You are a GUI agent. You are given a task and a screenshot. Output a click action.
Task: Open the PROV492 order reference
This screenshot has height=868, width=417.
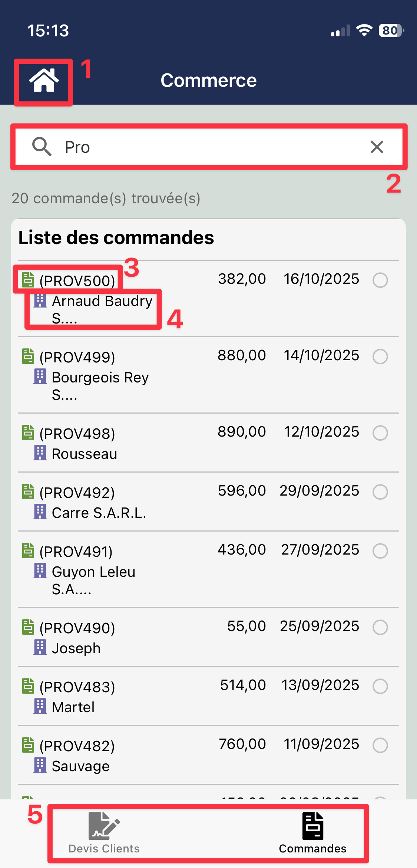(77, 493)
